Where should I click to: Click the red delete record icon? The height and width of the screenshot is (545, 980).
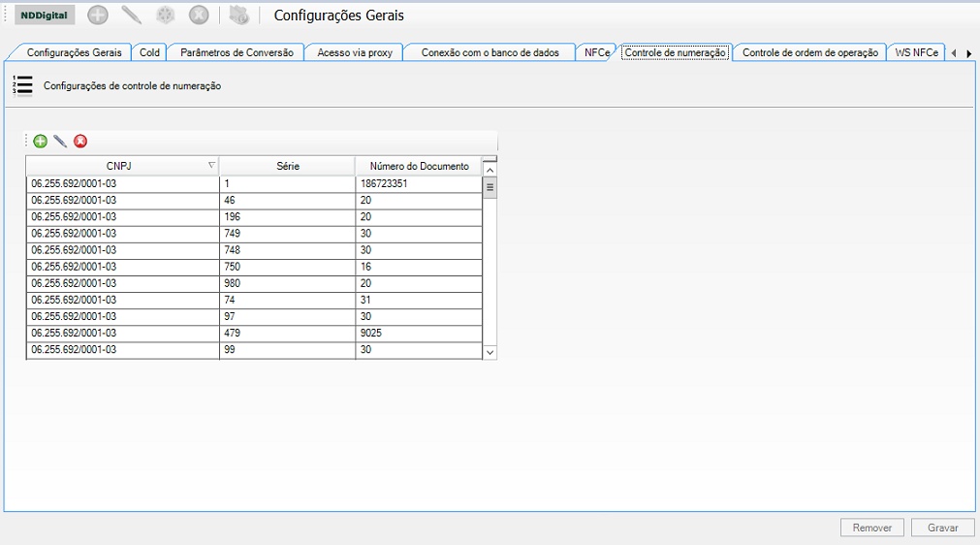click(x=80, y=142)
